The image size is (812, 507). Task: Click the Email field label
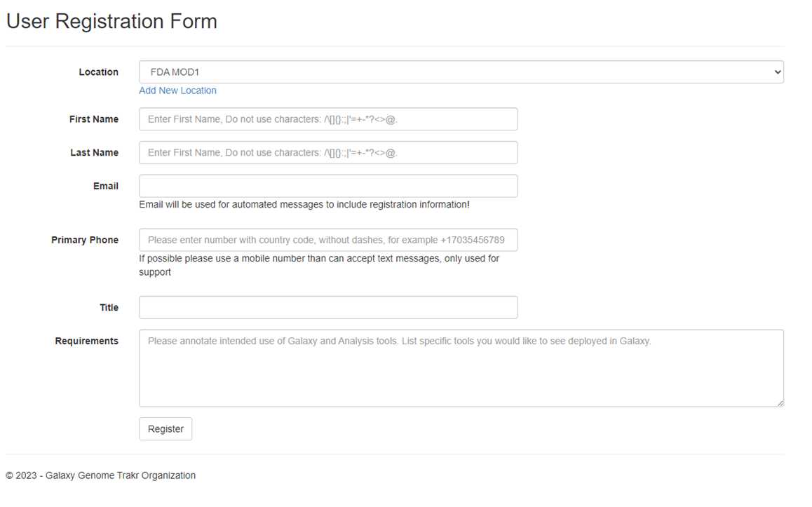click(x=106, y=186)
